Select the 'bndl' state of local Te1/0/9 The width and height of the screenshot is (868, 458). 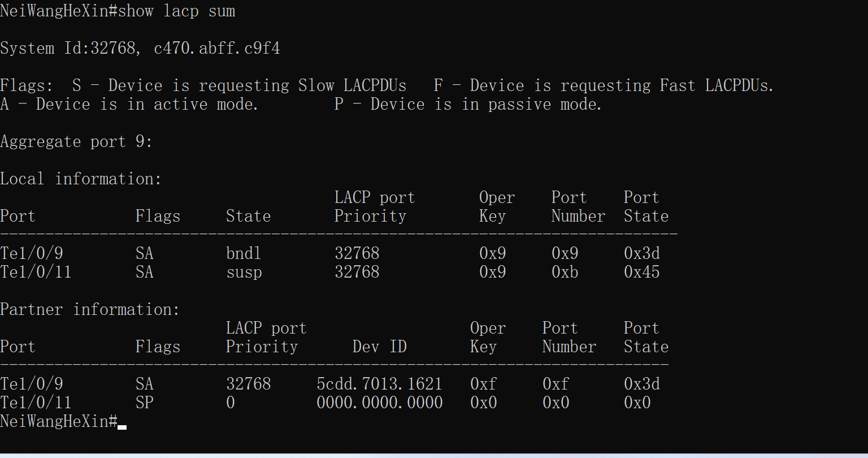[x=244, y=253]
